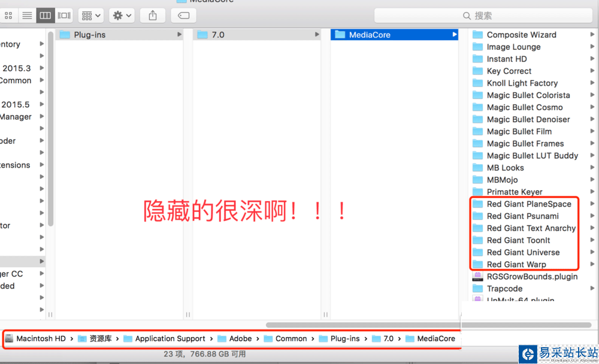
Task: Click the Edit Tags toolbar button
Action: click(x=183, y=16)
